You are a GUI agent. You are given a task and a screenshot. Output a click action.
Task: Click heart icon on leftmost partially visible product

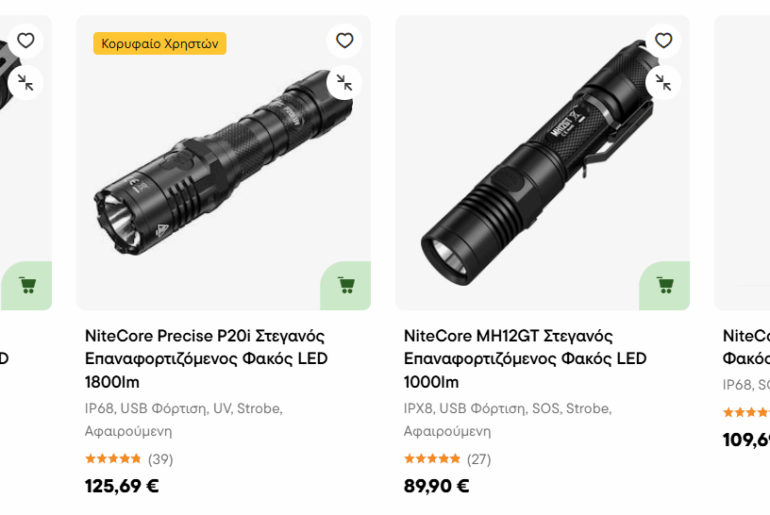tap(26, 41)
